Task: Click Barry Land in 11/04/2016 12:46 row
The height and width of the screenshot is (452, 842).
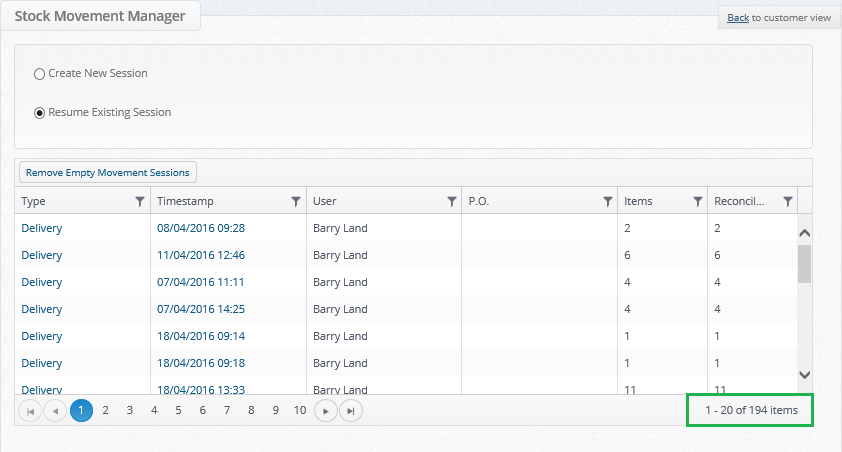Action: click(340, 256)
